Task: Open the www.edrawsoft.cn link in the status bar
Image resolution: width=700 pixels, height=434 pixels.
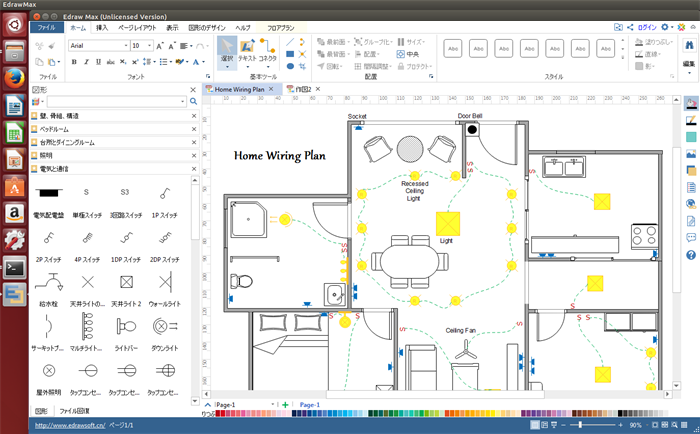Action: [x=69, y=425]
